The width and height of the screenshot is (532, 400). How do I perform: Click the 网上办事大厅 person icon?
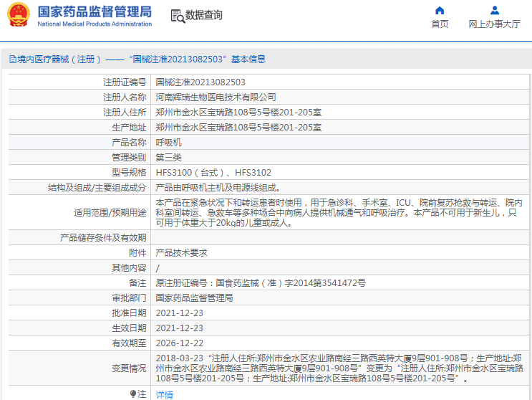tap(494, 10)
